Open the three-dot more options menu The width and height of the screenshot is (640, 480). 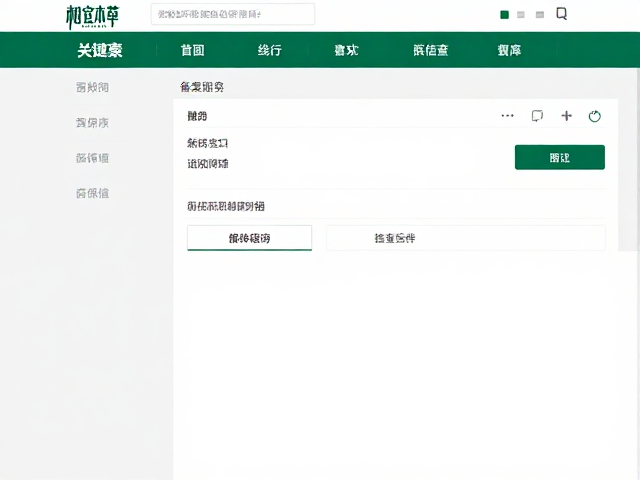(507, 116)
